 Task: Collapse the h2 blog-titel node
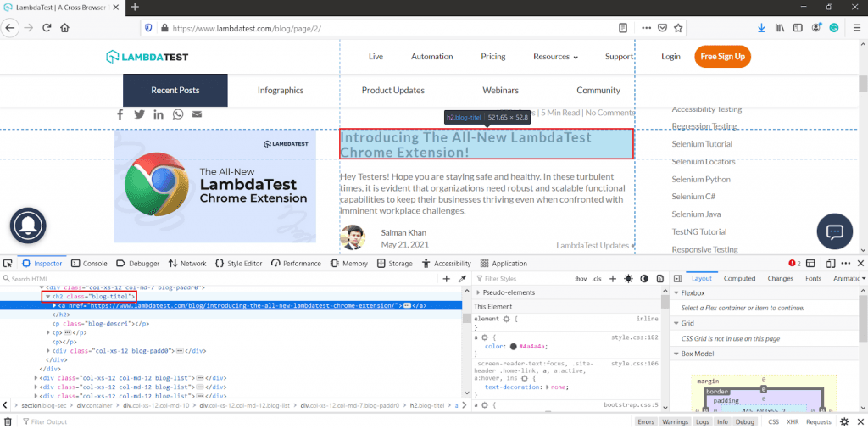(47, 296)
